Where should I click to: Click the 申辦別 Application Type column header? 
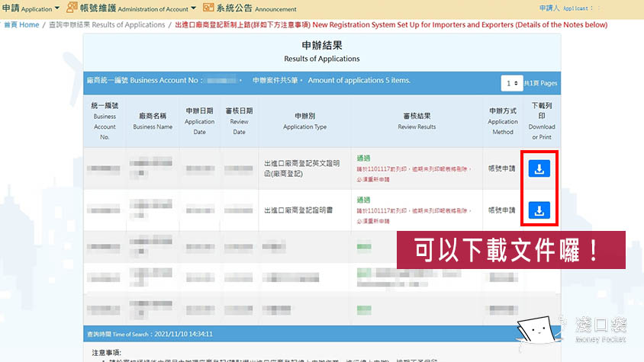coord(304,121)
